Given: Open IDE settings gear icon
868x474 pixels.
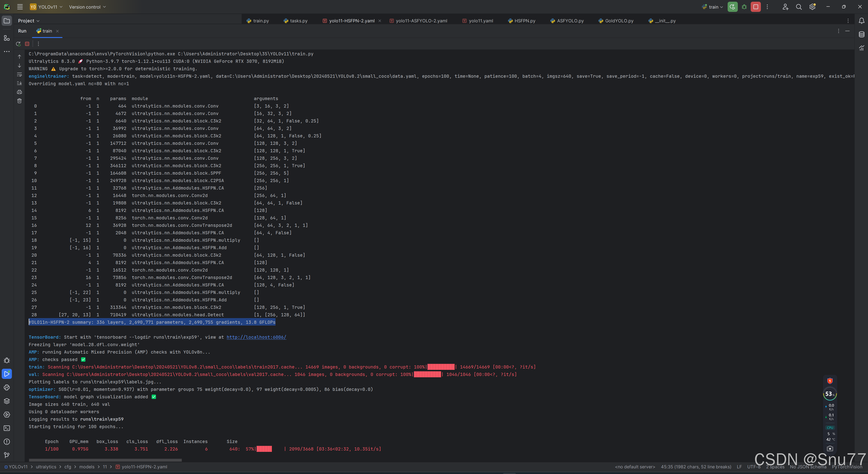Looking at the screenshot, I should pos(812,7).
